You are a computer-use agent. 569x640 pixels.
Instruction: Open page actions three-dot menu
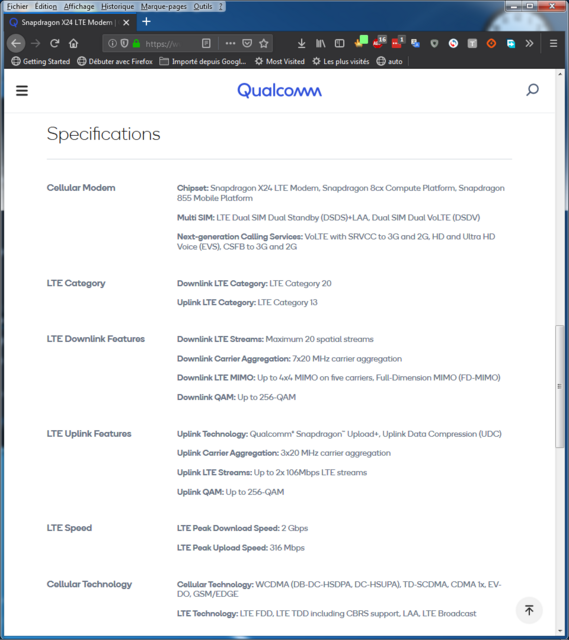(x=230, y=43)
